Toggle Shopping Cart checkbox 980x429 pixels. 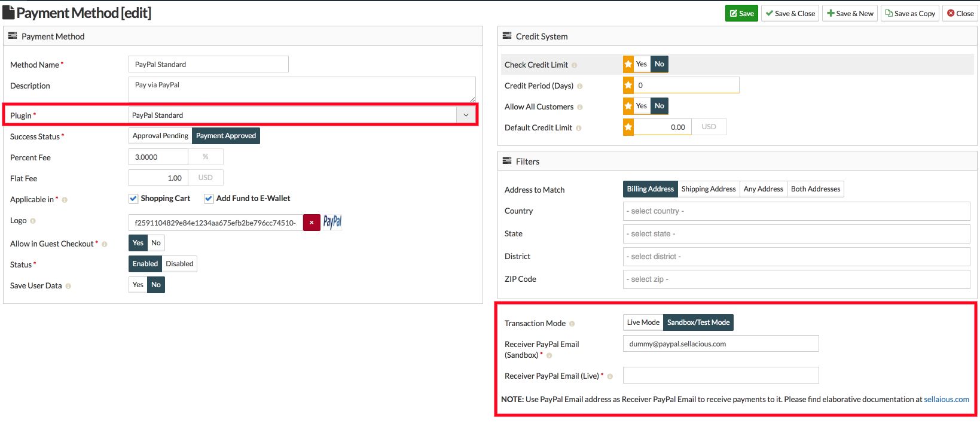click(x=133, y=199)
